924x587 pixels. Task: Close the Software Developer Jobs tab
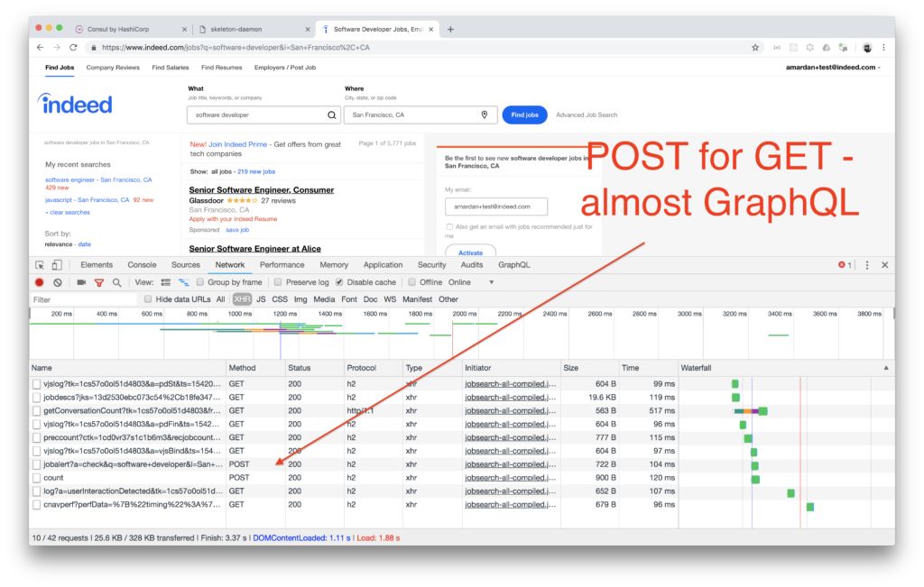430,29
